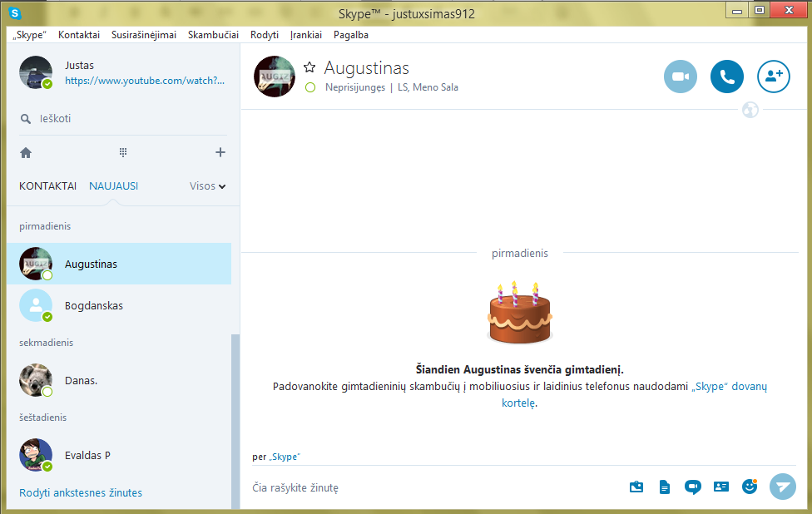Click the plus icon to add a contact
The height and width of the screenshot is (514, 812).
(x=220, y=152)
